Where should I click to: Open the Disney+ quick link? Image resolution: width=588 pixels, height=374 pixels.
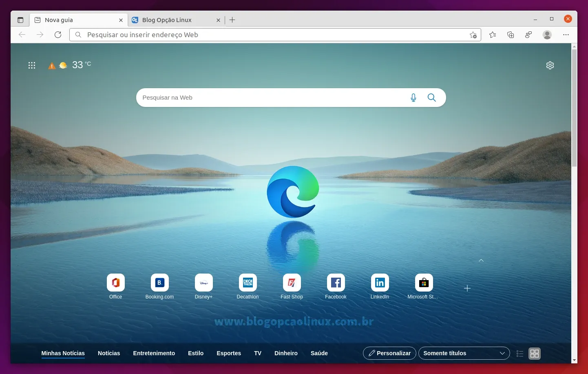pos(204,287)
